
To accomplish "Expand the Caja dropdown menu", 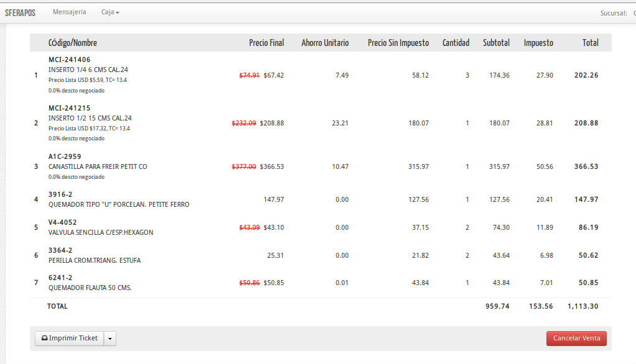I will tap(110, 12).
